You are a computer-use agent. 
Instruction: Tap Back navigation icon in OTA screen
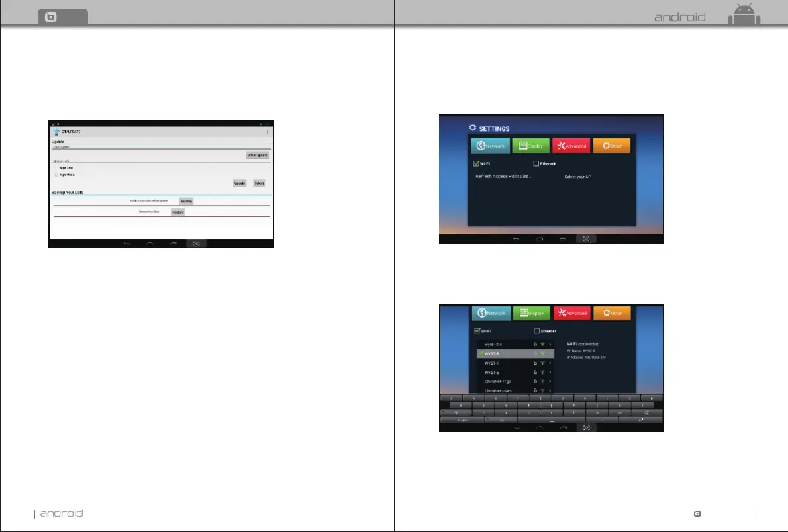tap(126, 244)
